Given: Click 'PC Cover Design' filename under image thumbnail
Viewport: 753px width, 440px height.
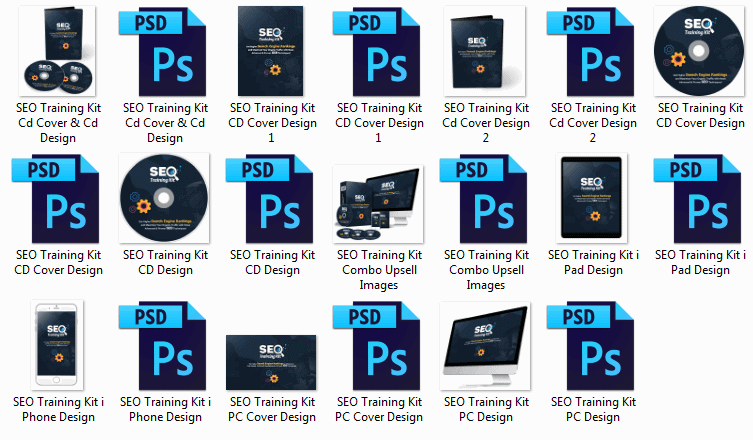Looking at the screenshot, I should 272,409.
